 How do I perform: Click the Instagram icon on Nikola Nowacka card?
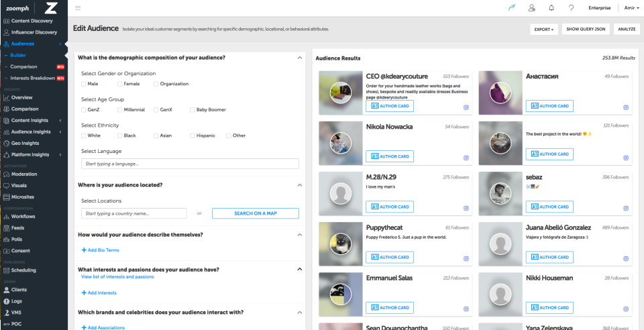[x=466, y=158]
